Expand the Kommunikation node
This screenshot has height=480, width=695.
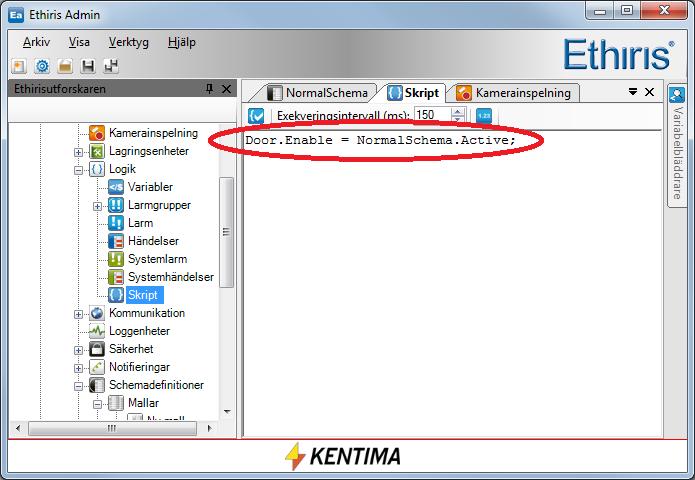coord(78,314)
